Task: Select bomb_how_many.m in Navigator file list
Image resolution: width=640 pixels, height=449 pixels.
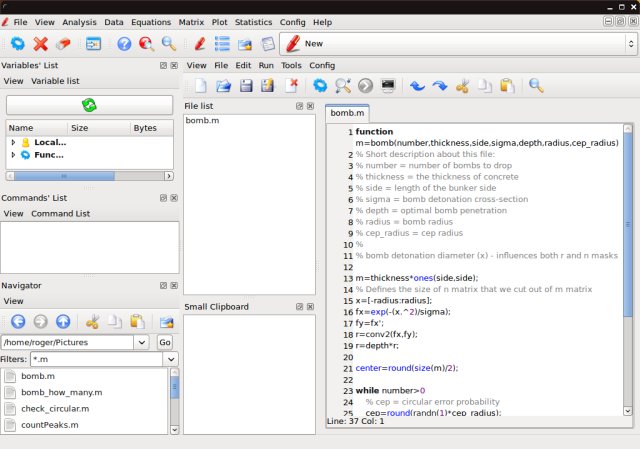Action: (61, 393)
